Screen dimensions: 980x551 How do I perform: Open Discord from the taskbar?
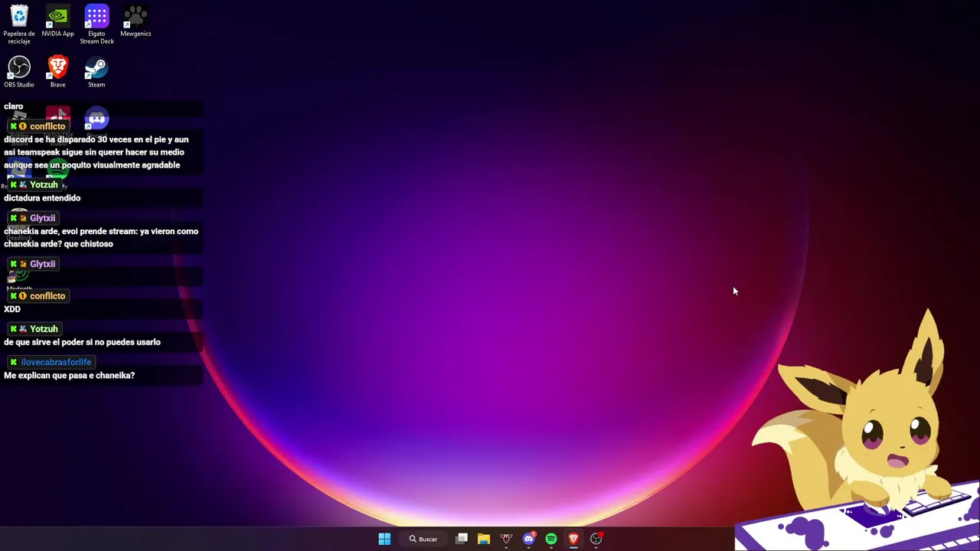528,539
